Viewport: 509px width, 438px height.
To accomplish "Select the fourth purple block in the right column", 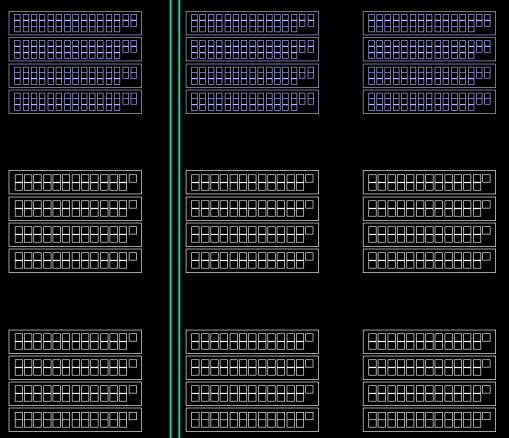I will point(429,102).
